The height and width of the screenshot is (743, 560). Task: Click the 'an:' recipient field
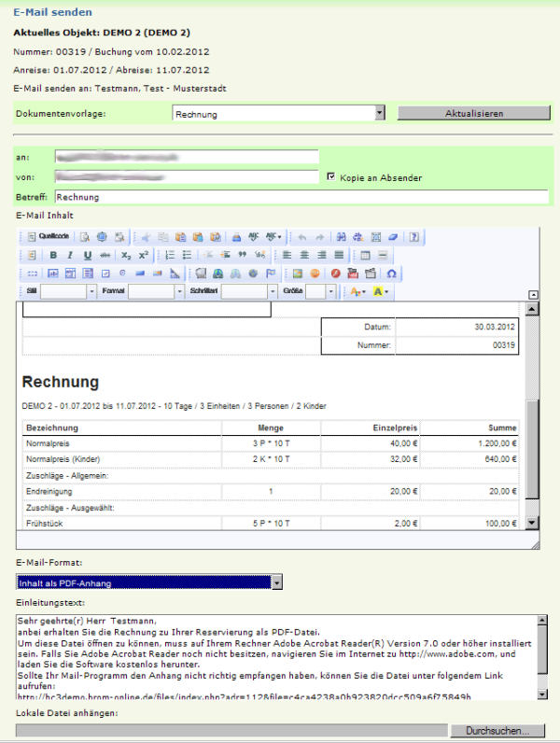click(187, 157)
